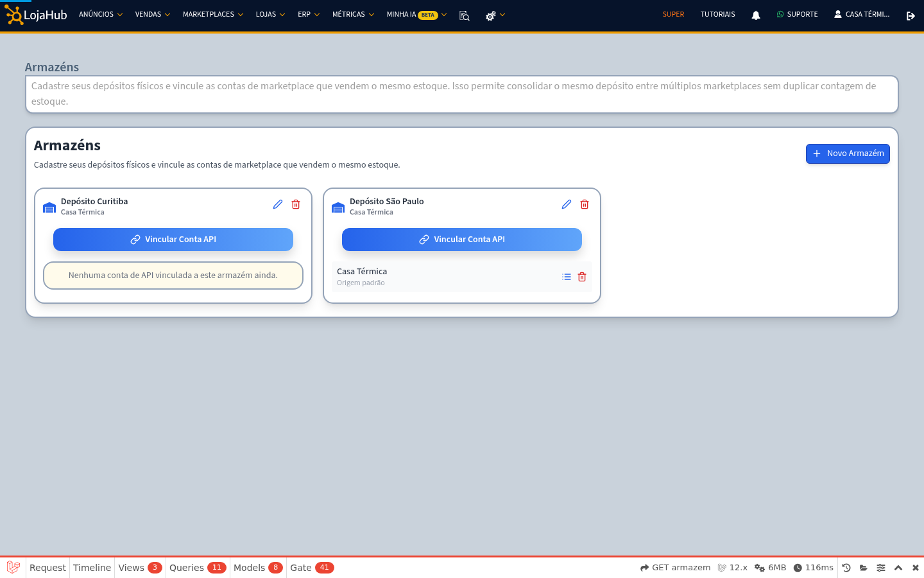Open the notifications bell
Screen dimensions: 924x578
756,15
